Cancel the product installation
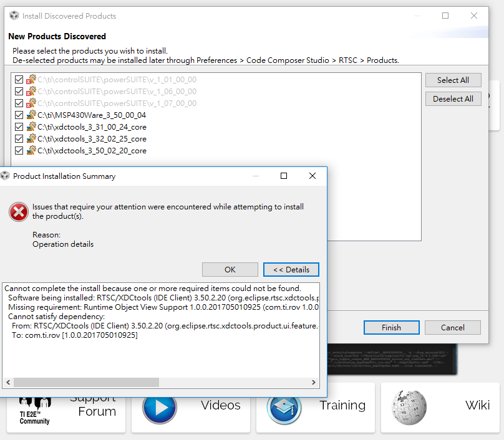Screen dimensions: 504x440 point(452,327)
